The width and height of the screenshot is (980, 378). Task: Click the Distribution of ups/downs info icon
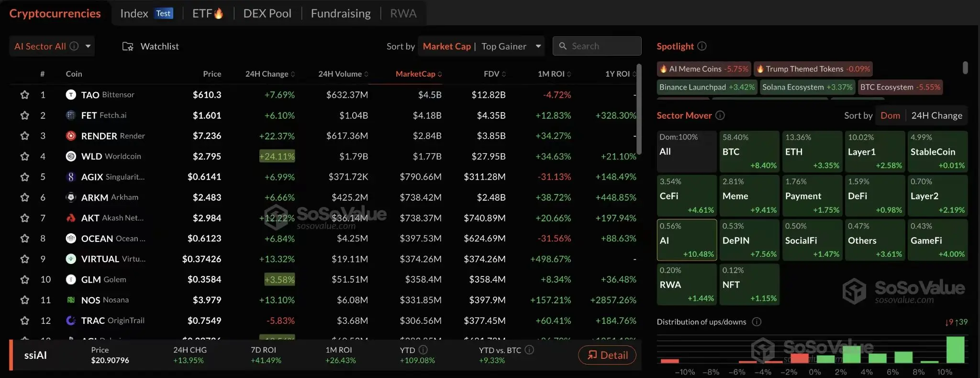757,322
